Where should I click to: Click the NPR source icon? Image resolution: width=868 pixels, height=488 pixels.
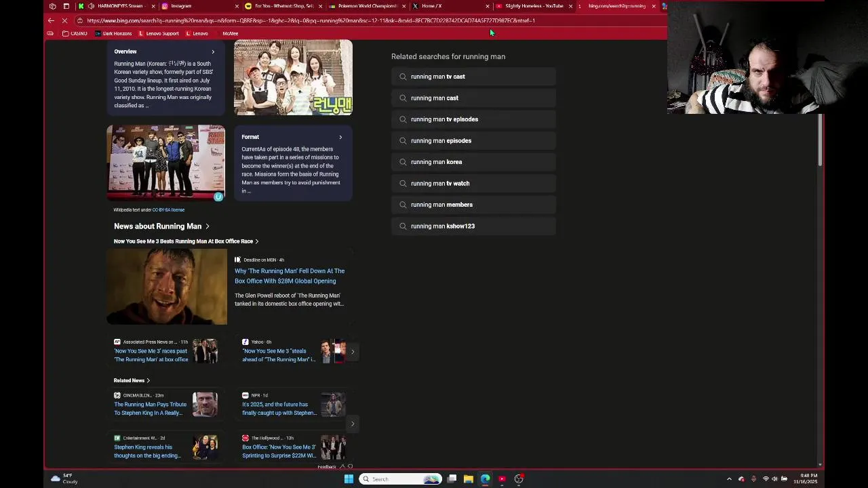coord(245,395)
